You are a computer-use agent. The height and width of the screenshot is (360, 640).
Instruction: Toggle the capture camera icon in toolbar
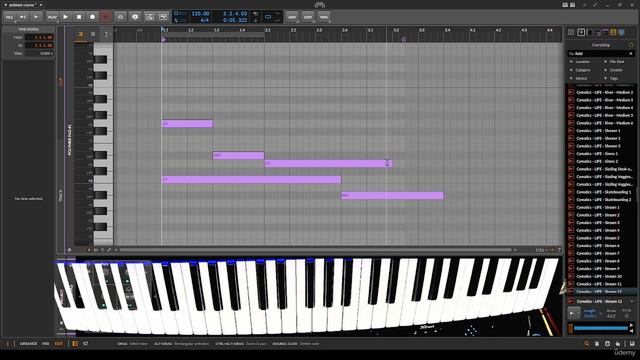point(120,17)
